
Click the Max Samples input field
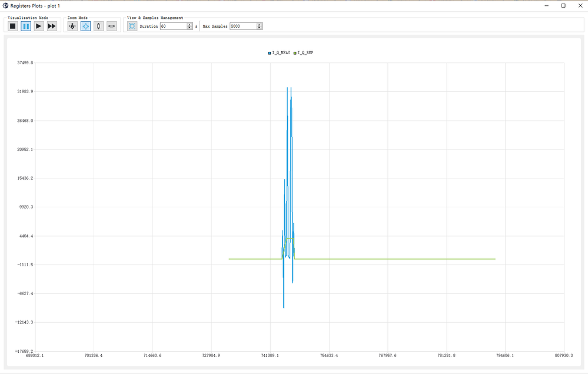[243, 27]
